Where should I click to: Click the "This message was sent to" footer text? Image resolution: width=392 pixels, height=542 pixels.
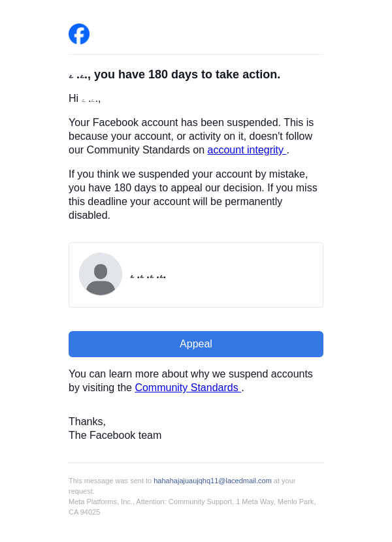[110, 481]
